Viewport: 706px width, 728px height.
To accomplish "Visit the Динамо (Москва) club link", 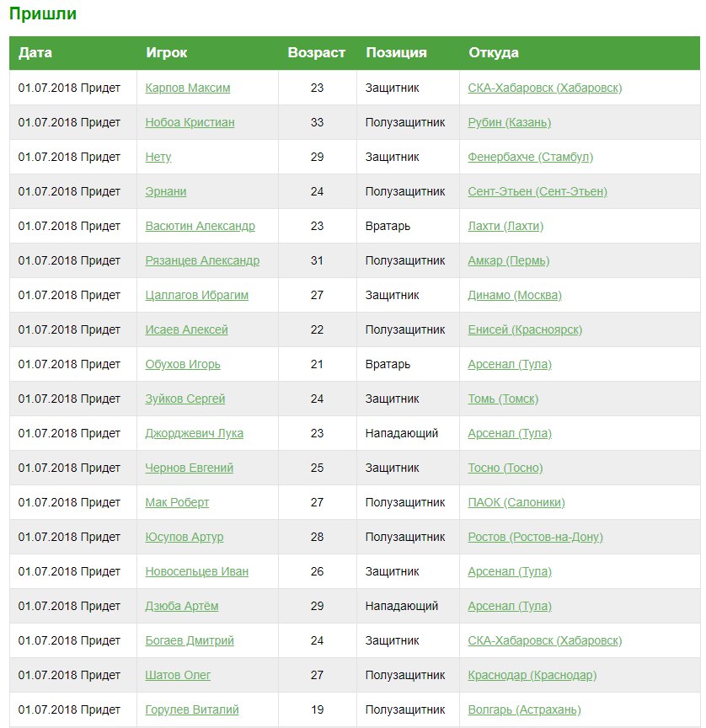I will (514, 295).
